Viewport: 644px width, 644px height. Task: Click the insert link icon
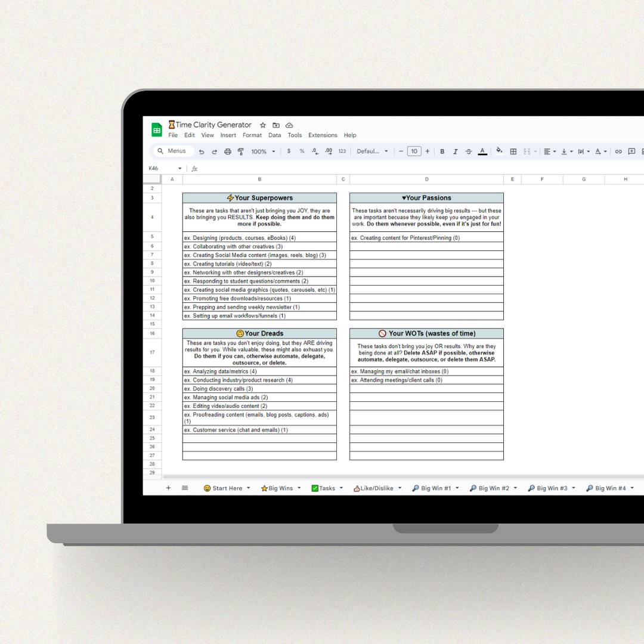point(618,151)
